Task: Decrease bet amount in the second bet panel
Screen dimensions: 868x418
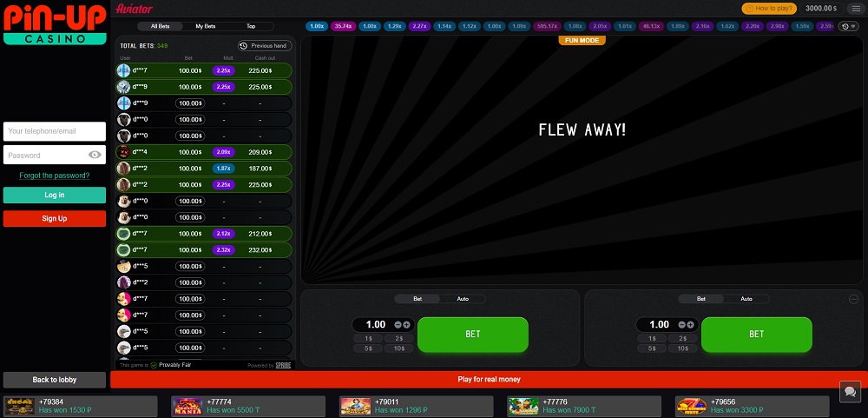Action: (x=682, y=325)
